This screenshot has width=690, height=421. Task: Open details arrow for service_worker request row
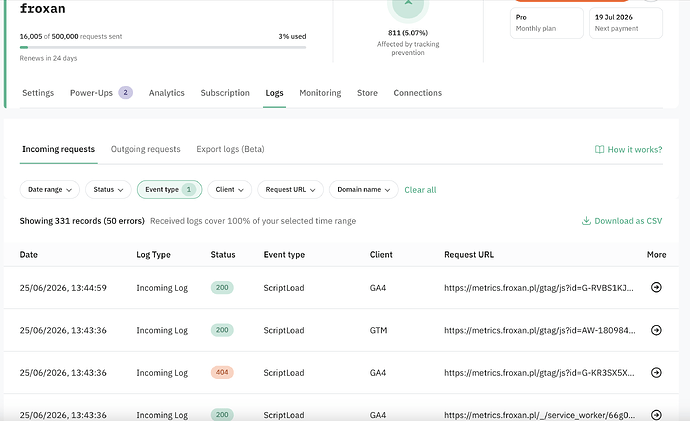coord(656,414)
